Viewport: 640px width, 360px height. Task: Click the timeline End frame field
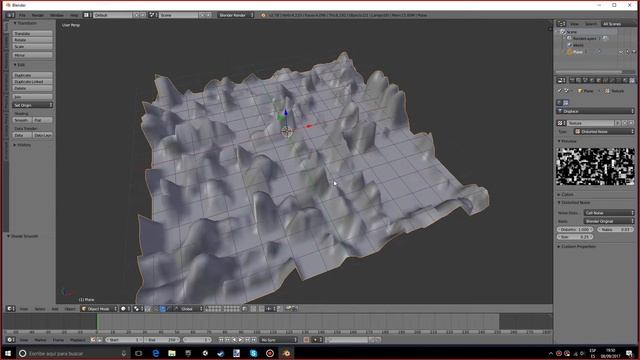click(162, 340)
